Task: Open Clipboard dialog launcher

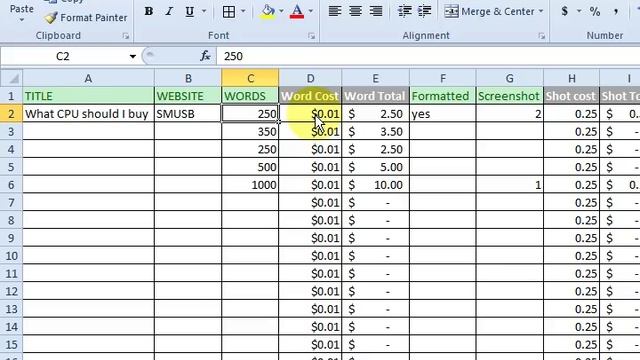Action: pyautogui.click(x=126, y=36)
